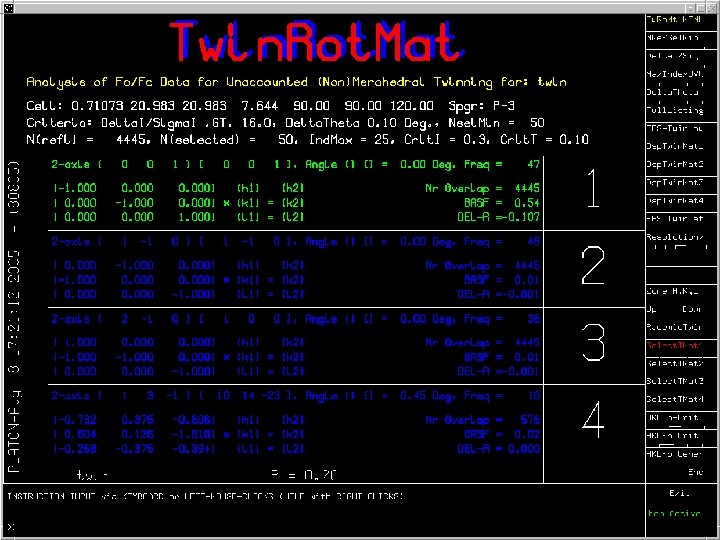720x540 pixels.
Task: Click 'Freq = 47' in first axis row
Action: (x=502, y=164)
